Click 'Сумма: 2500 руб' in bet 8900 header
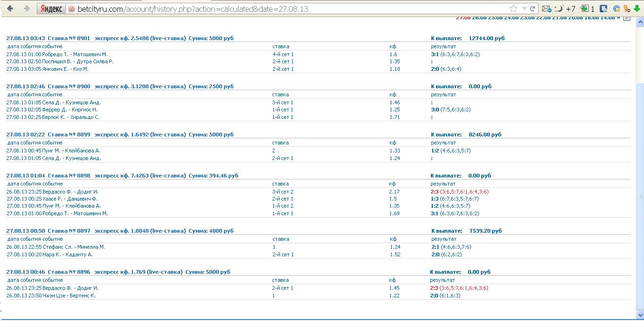Viewport: 644px width, 321px height. point(211,86)
